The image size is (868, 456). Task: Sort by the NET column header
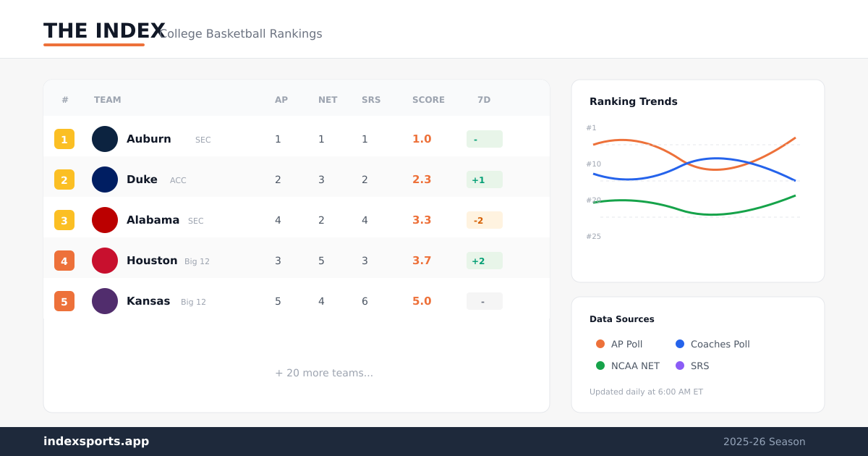point(328,100)
